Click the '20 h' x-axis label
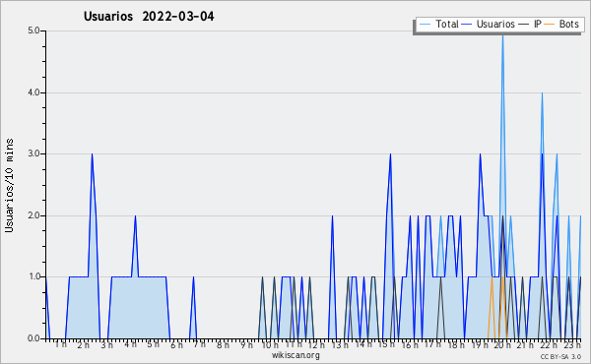Viewport: 591px width, 364px height. point(502,344)
